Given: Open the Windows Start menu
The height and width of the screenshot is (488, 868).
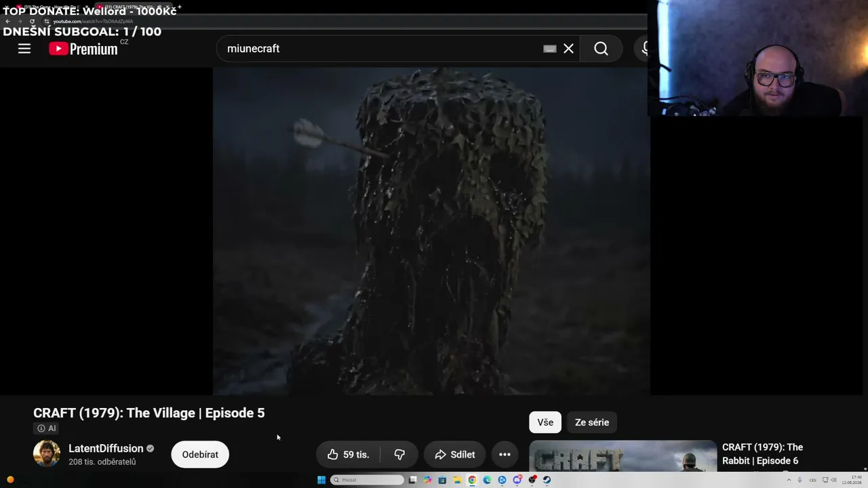Looking at the screenshot, I should pyautogui.click(x=321, y=480).
